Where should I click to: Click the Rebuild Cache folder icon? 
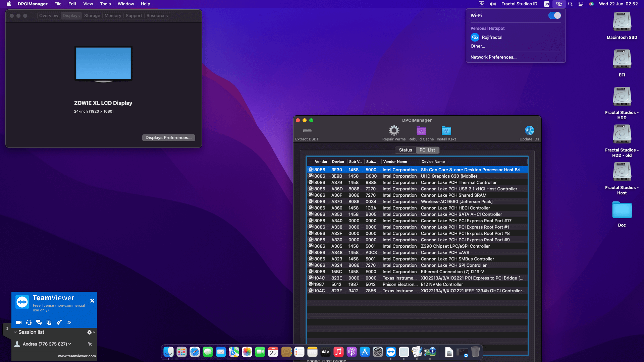click(421, 130)
